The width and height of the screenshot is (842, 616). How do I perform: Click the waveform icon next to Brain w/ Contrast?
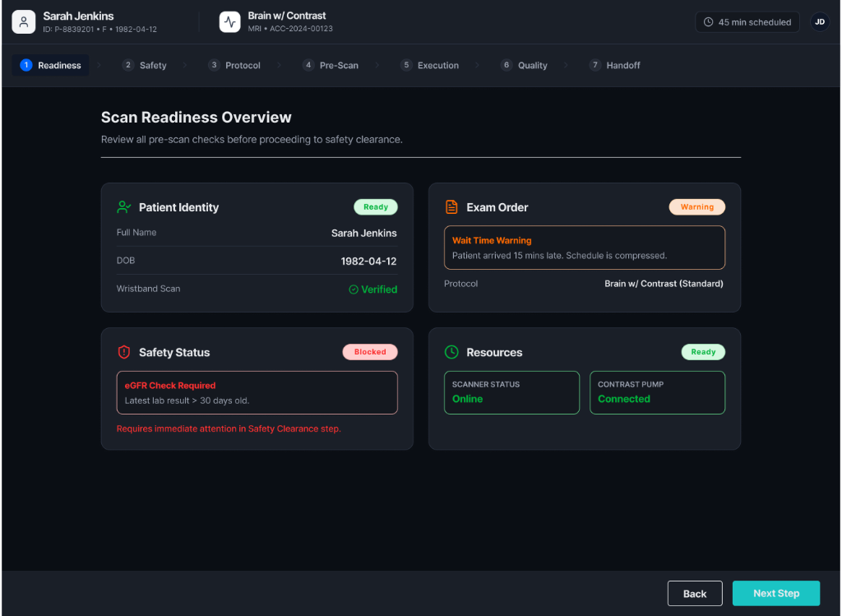tap(229, 21)
